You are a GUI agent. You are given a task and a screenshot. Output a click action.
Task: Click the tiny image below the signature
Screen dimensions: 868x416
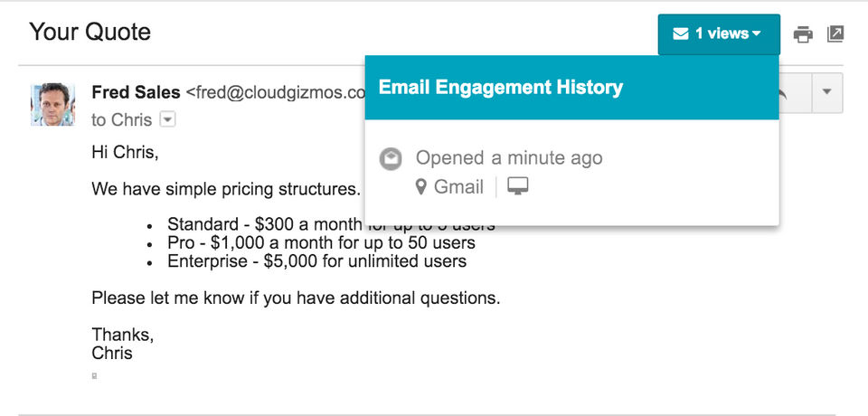pos(94,375)
